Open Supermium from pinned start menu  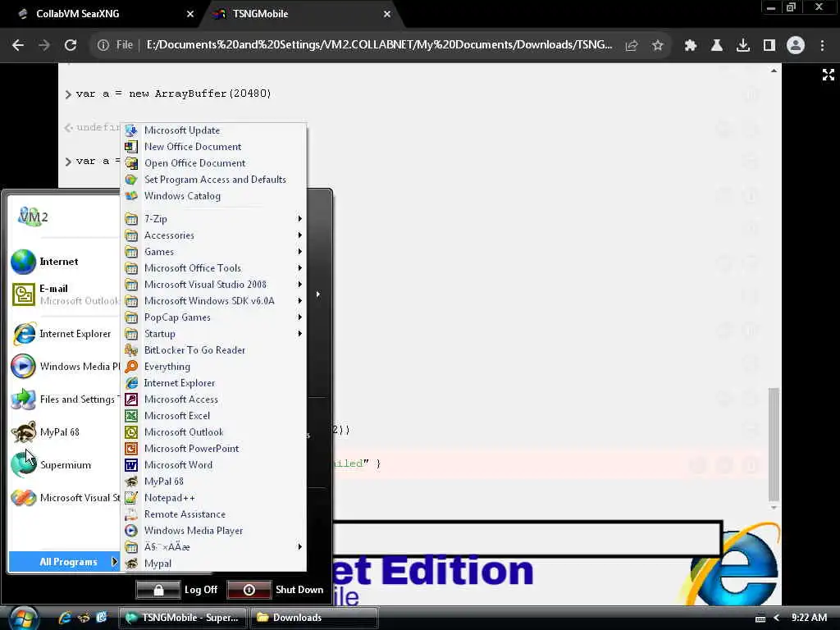(64, 465)
